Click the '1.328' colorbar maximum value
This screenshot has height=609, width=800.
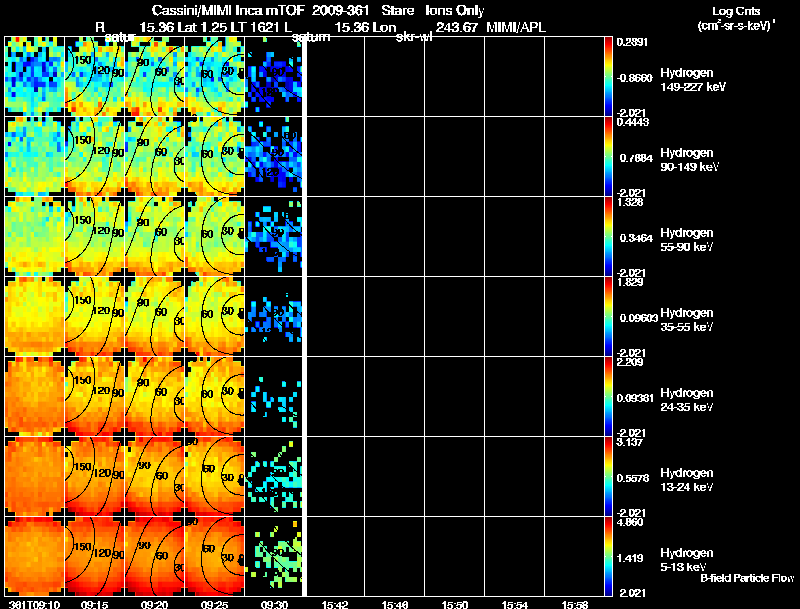(630, 202)
